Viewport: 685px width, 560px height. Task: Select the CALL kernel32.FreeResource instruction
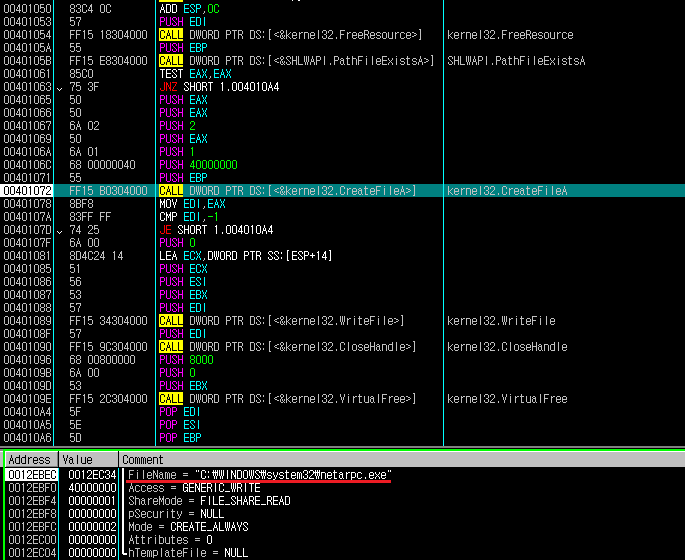[291, 35]
